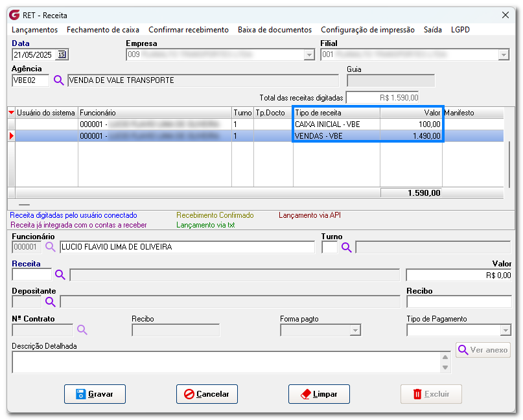Image resolution: width=523 pixels, height=420 pixels.
Task: Select the VENDAS - VBE cell
Action: tap(336, 136)
